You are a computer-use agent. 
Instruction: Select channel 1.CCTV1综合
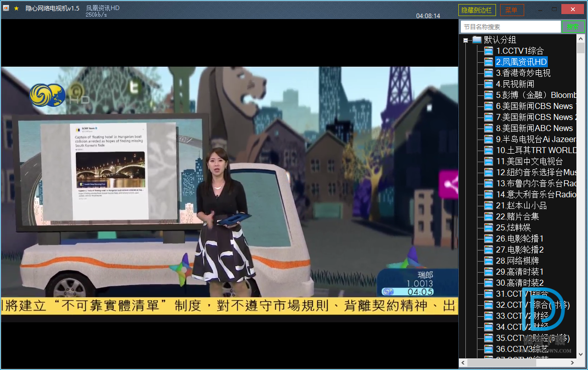click(x=520, y=51)
